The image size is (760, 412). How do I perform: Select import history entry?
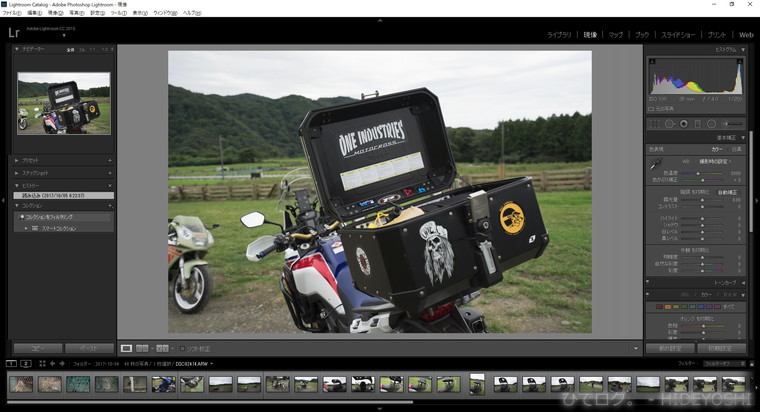pyautogui.click(x=64, y=195)
